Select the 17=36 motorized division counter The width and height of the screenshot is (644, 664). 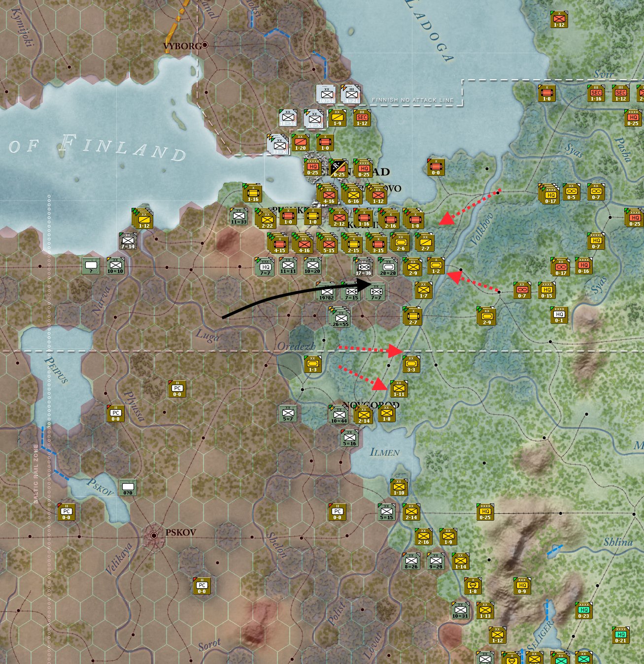click(x=363, y=266)
